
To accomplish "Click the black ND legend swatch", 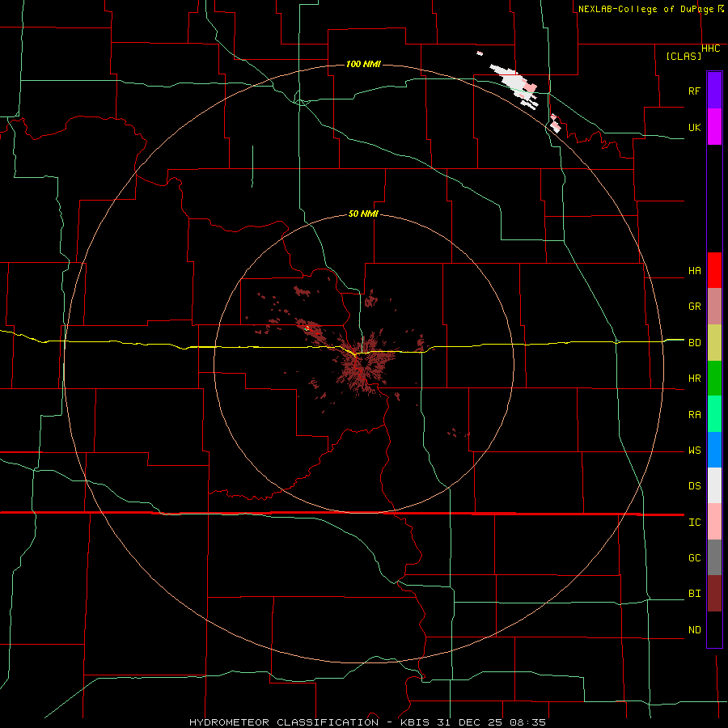I will click(x=714, y=629).
